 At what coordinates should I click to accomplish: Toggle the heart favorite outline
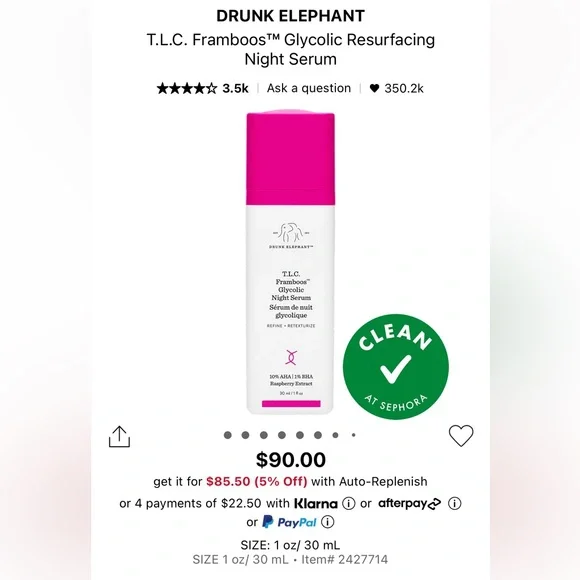point(461,436)
